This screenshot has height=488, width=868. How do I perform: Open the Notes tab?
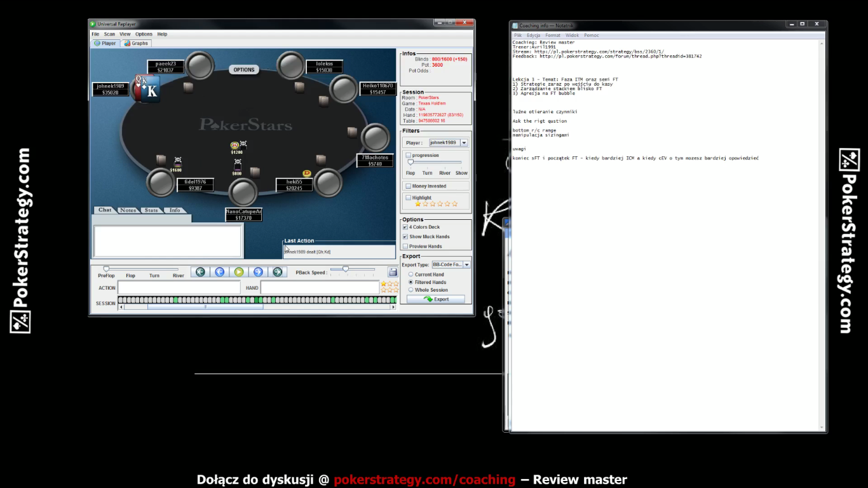[128, 210]
